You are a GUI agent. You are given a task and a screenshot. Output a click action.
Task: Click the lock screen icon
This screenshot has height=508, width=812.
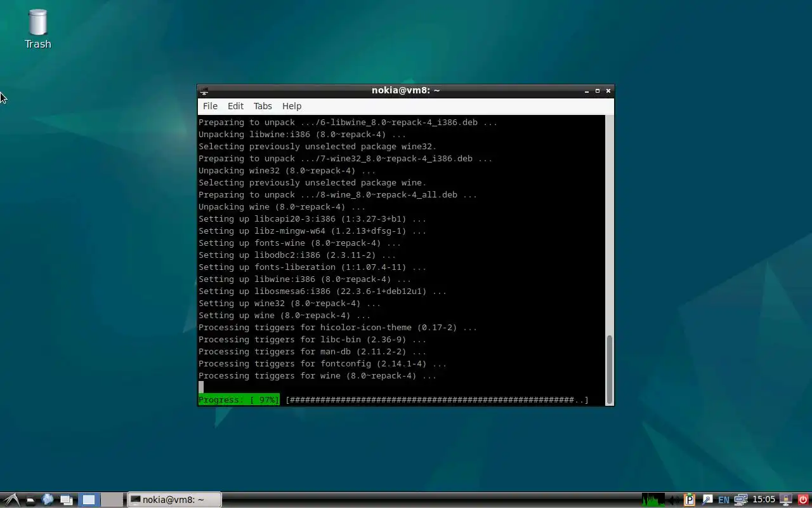pos(786,500)
